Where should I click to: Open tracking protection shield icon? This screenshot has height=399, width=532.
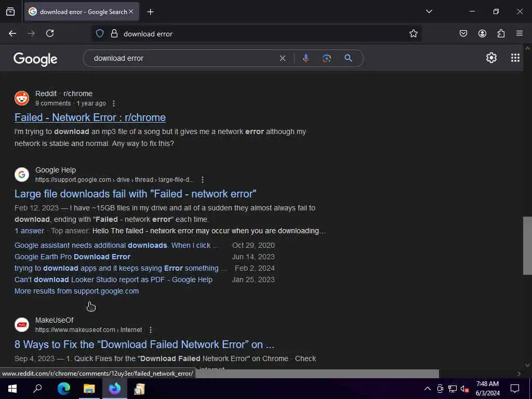100,33
